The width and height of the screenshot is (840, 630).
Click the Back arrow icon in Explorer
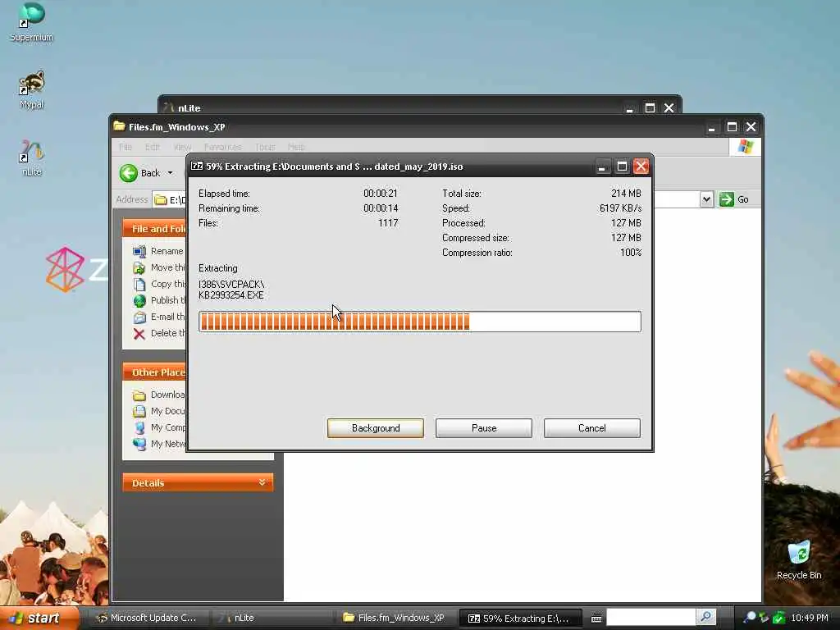coord(129,173)
